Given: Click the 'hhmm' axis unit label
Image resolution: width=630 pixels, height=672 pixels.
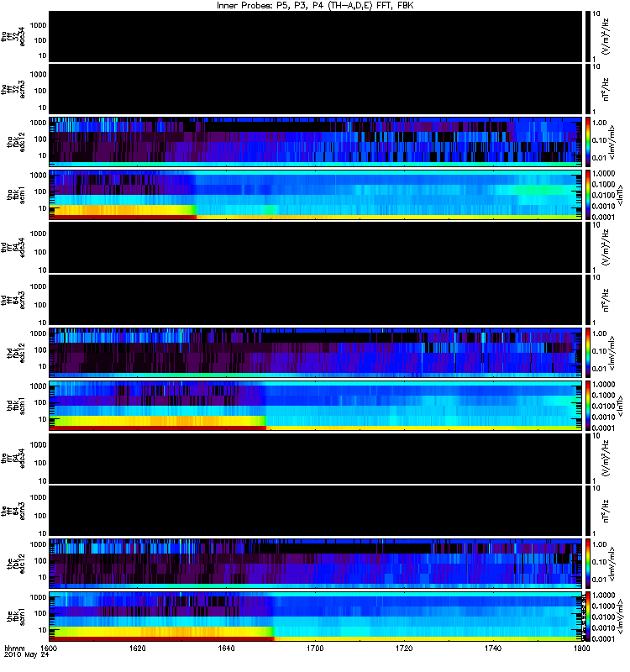Looking at the screenshot, I should click(x=14, y=648).
